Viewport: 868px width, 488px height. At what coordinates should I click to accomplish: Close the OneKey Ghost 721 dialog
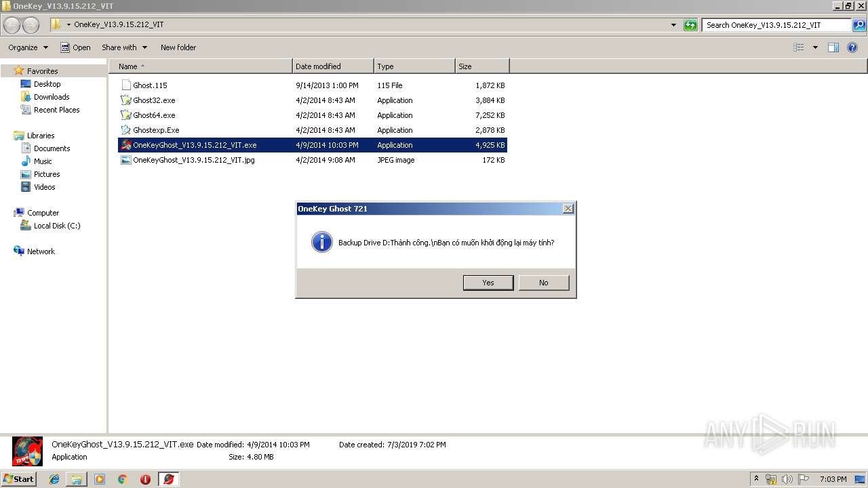point(568,209)
